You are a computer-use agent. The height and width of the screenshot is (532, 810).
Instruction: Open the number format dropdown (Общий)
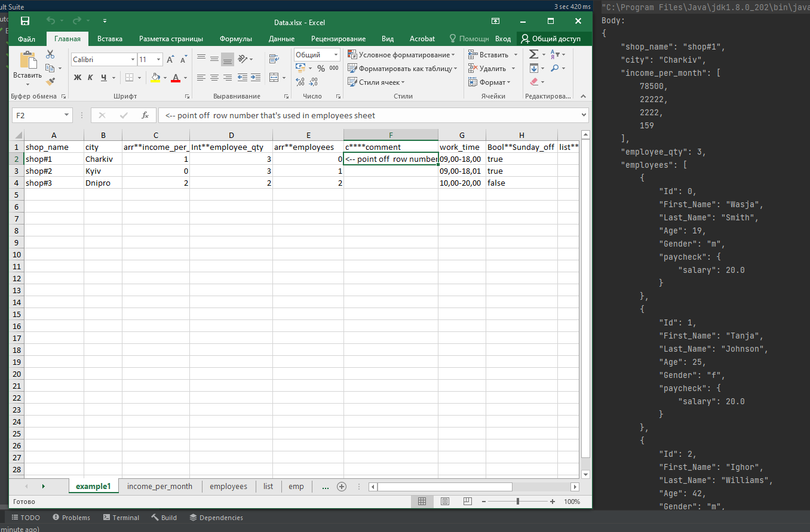pyautogui.click(x=336, y=54)
